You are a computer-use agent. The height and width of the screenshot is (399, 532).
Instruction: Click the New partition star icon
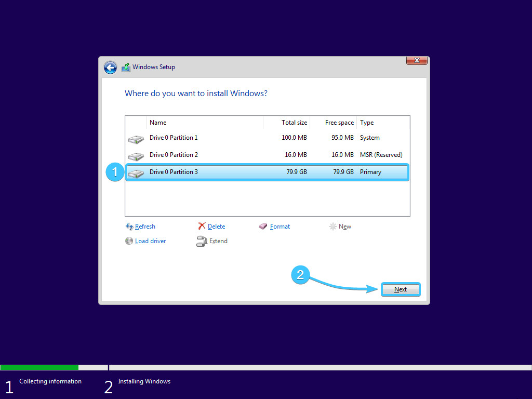332,227
